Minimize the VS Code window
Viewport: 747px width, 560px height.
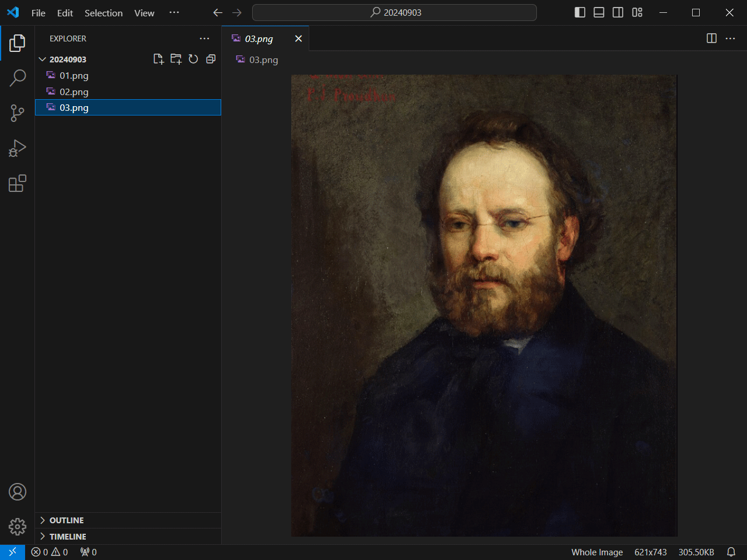(x=664, y=12)
